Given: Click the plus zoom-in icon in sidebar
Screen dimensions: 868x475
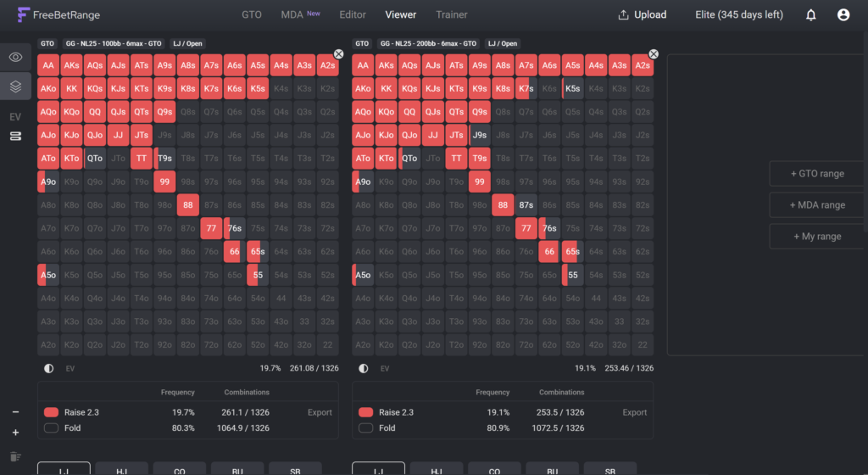Looking at the screenshot, I should pyautogui.click(x=15, y=433).
